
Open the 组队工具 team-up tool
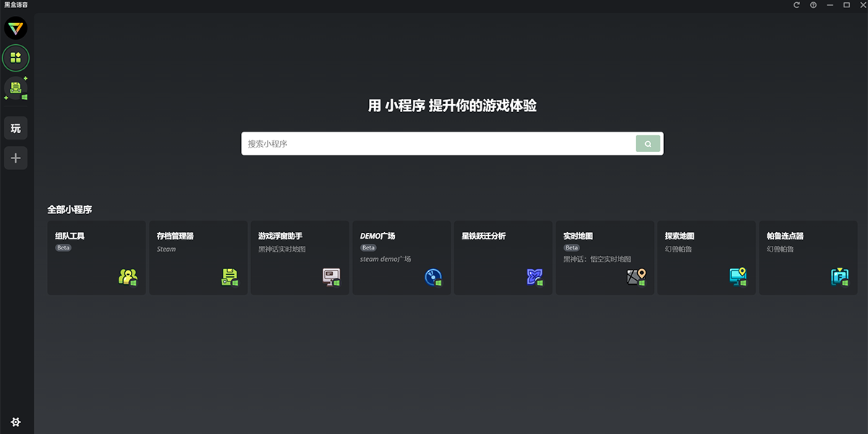click(127, 276)
